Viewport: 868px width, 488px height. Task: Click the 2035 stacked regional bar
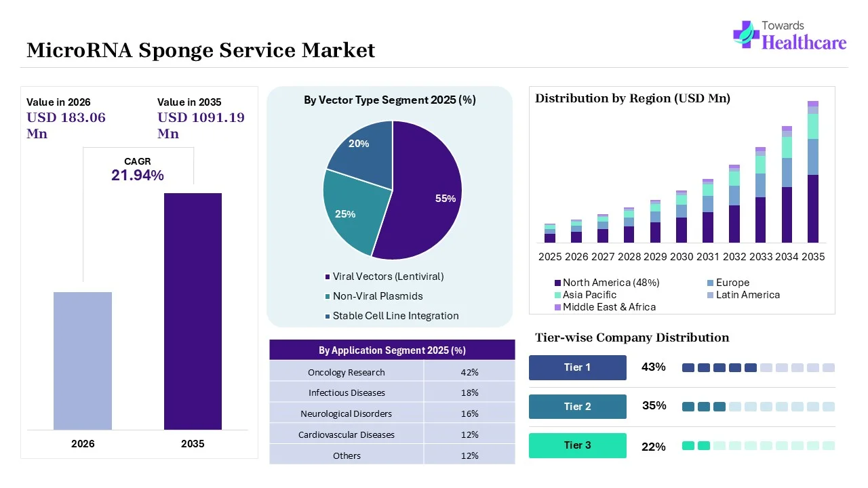pyautogui.click(x=812, y=171)
